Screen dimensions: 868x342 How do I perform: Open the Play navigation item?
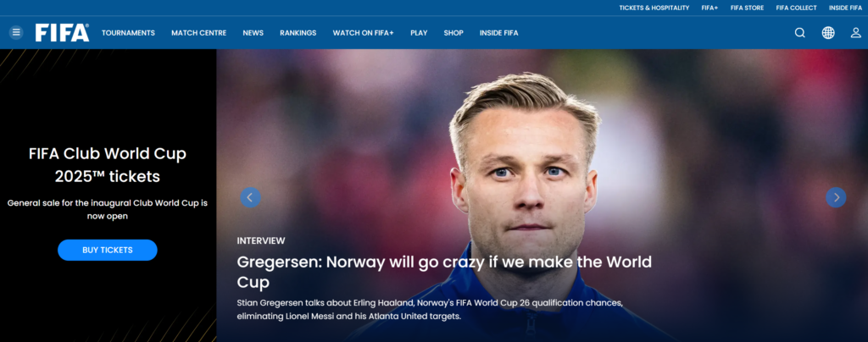419,33
